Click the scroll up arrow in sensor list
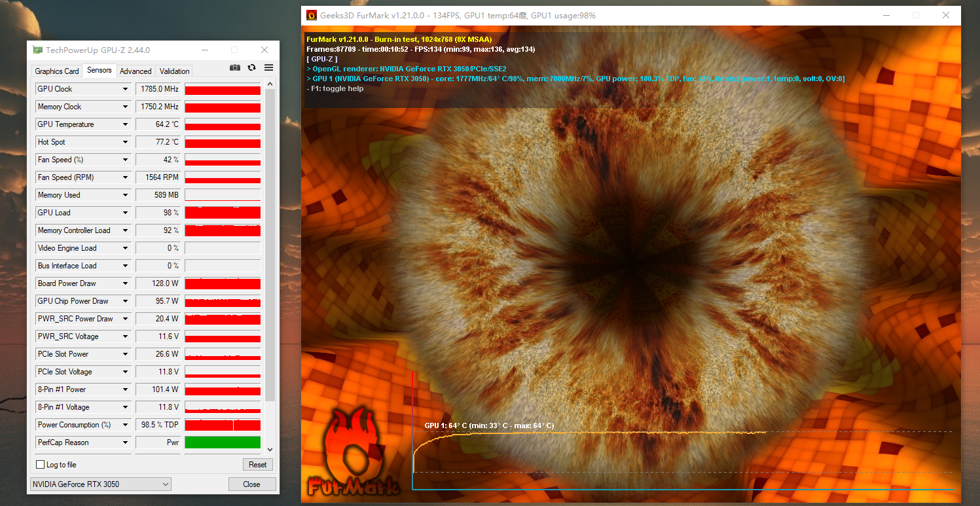The height and width of the screenshot is (506, 980). (x=270, y=84)
